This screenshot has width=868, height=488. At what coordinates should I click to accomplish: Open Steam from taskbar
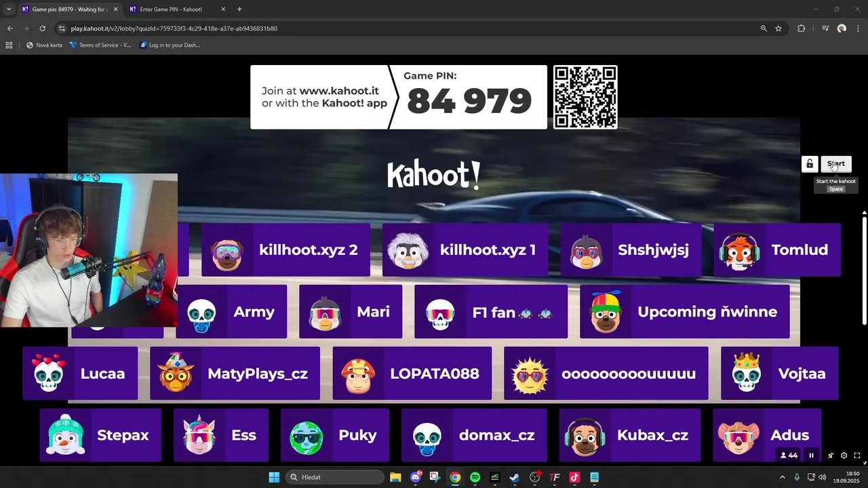[515, 477]
